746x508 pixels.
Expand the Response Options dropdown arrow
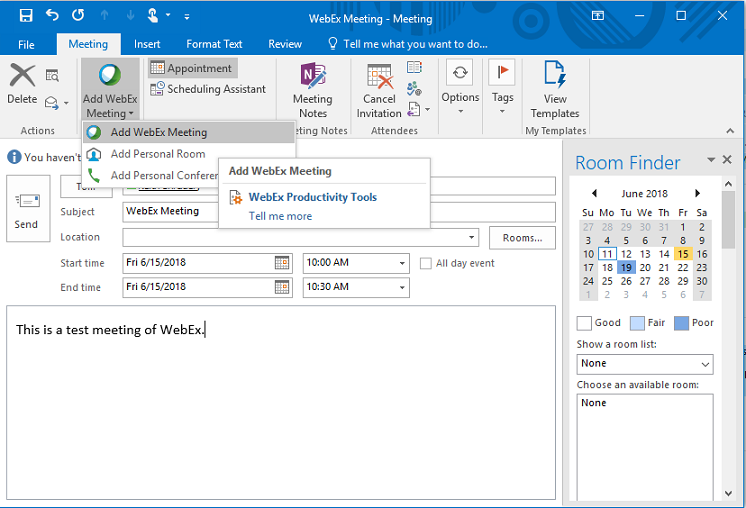(x=428, y=109)
